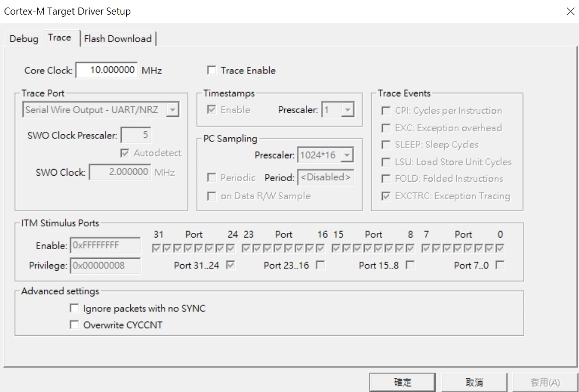Image resolution: width=579 pixels, height=392 pixels.
Task: Toggle ITM stimulus port 0 checkbox
Action: click(500, 248)
